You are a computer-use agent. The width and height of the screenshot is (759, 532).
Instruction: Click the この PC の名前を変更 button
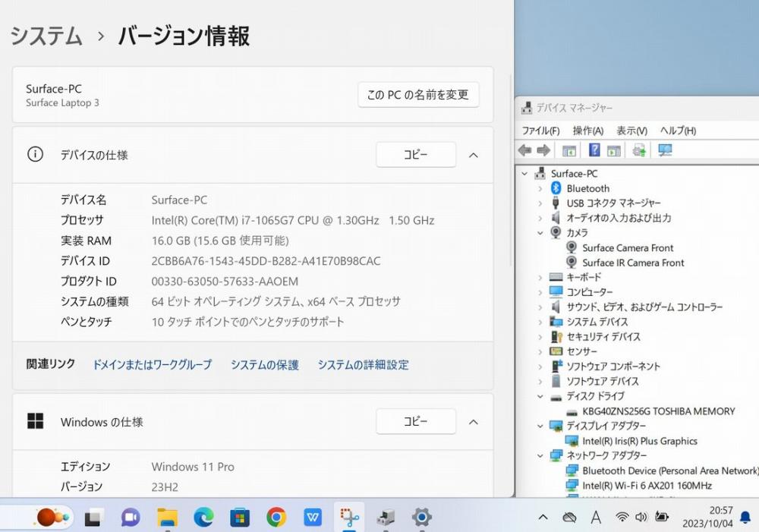418,95
